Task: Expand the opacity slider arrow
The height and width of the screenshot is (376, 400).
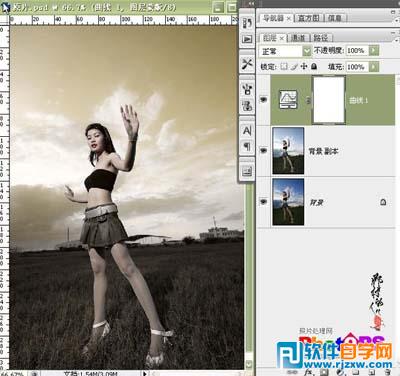Action: tap(374, 51)
